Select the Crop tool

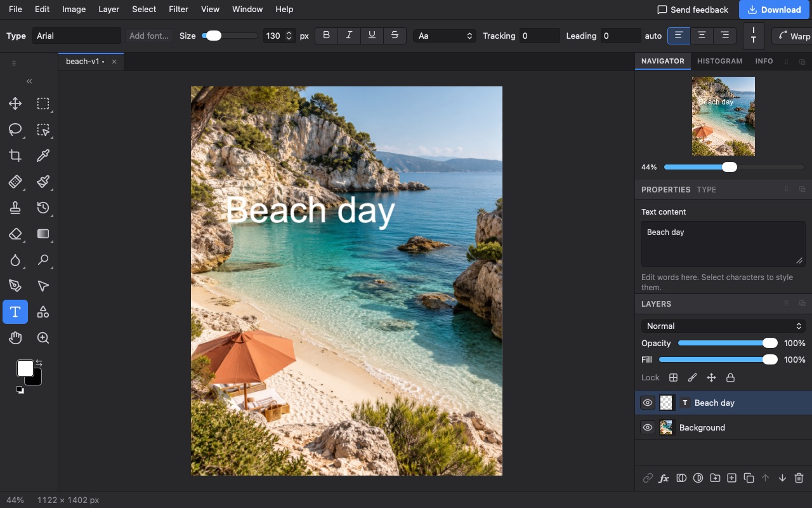[15, 156]
